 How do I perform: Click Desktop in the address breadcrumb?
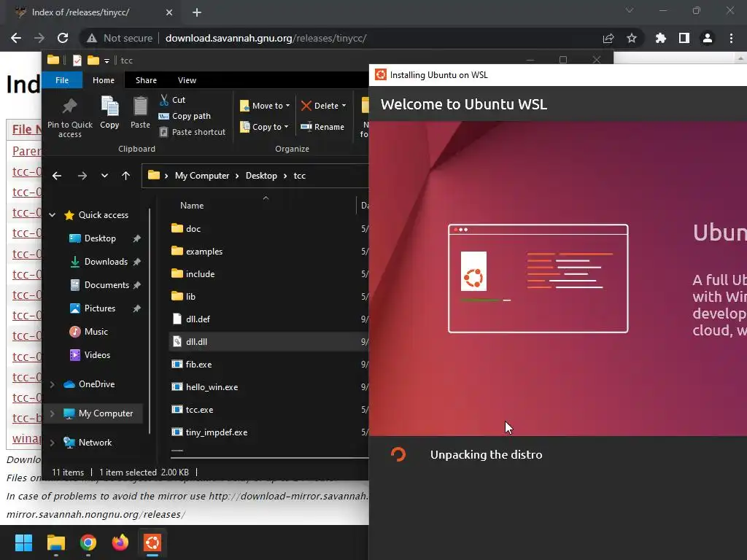pos(261,176)
